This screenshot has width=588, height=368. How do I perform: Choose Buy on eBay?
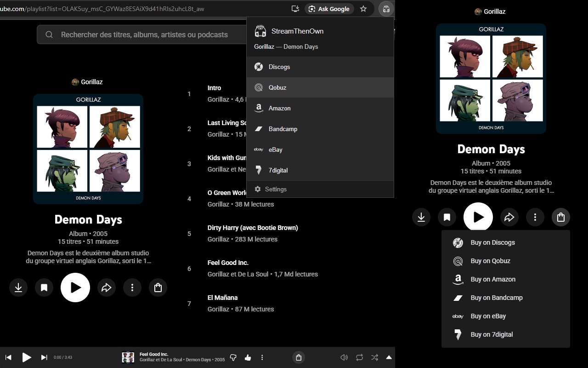click(x=506, y=316)
